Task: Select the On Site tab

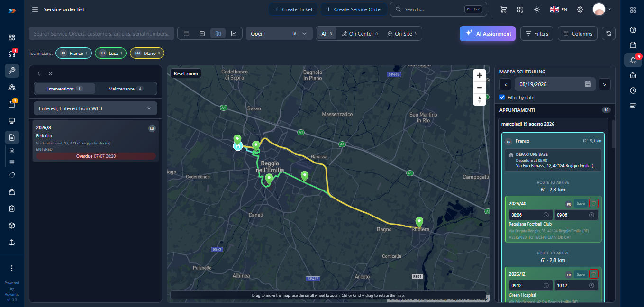Action: pos(402,34)
